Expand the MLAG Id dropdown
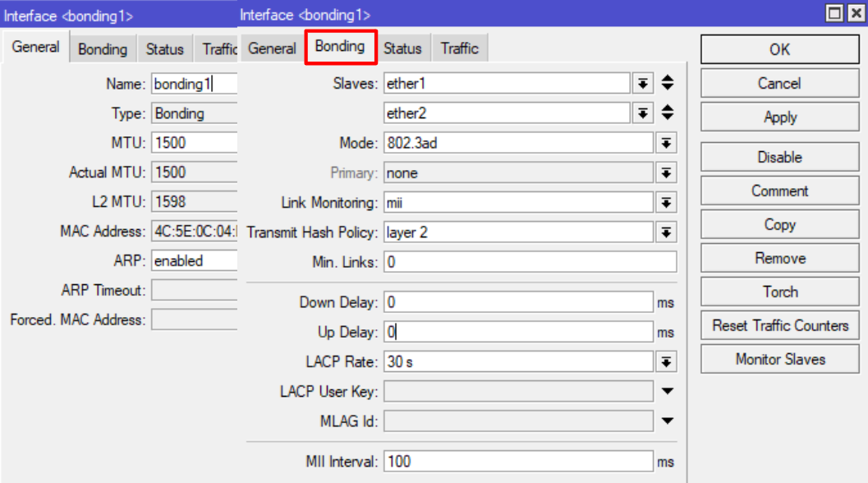This screenshot has height=483, width=868. pyautogui.click(x=666, y=421)
